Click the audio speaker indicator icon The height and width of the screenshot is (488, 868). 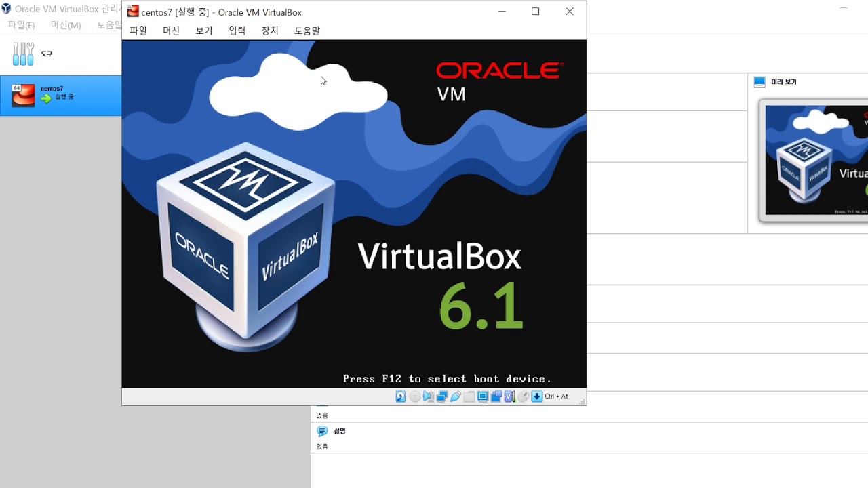[x=429, y=396]
